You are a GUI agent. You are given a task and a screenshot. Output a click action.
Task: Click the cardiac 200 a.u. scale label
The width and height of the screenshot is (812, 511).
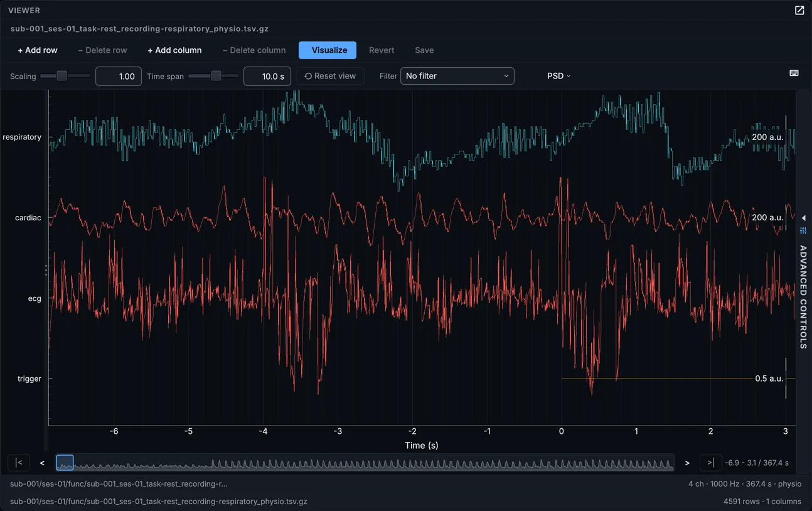pyautogui.click(x=767, y=217)
